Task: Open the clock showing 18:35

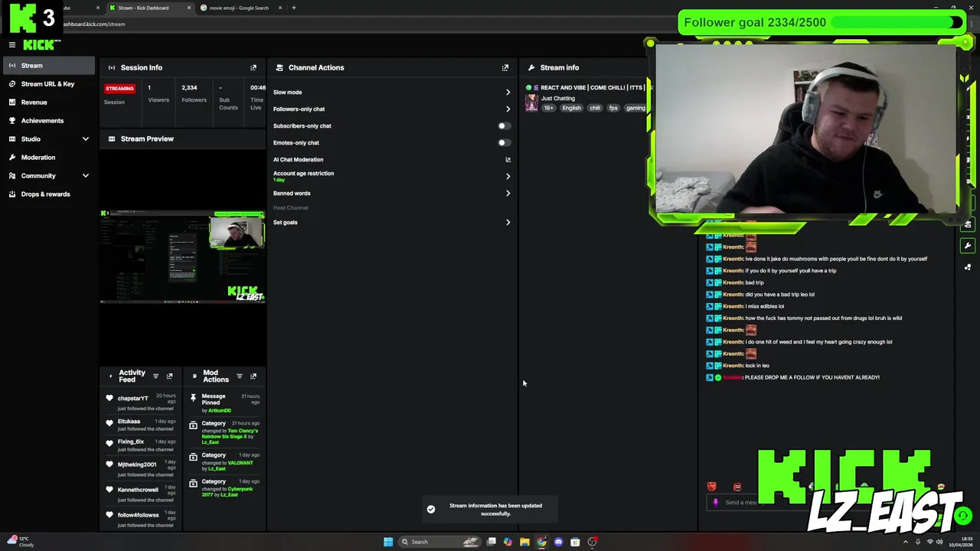Action: point(959,542)
